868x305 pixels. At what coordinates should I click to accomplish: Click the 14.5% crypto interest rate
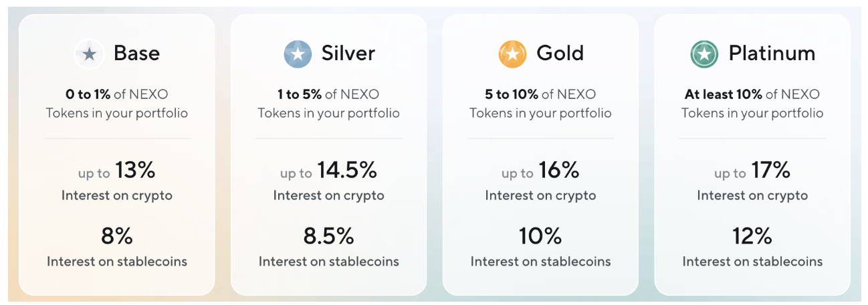(x=347, y=170)
